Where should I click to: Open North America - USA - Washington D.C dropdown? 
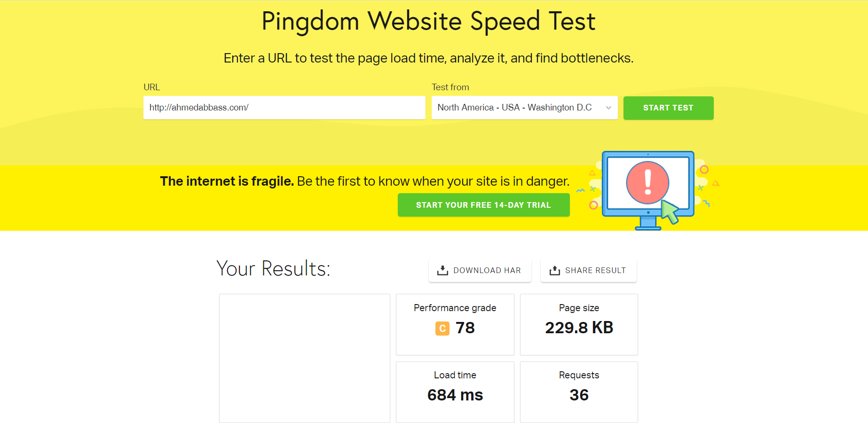(515, 108)
